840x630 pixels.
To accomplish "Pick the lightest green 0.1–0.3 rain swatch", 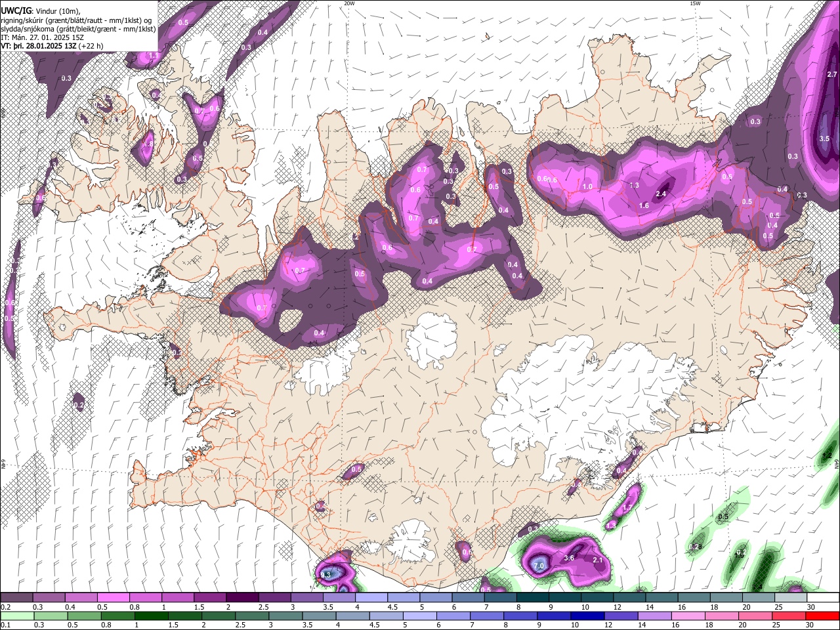I will click(16, 616).
